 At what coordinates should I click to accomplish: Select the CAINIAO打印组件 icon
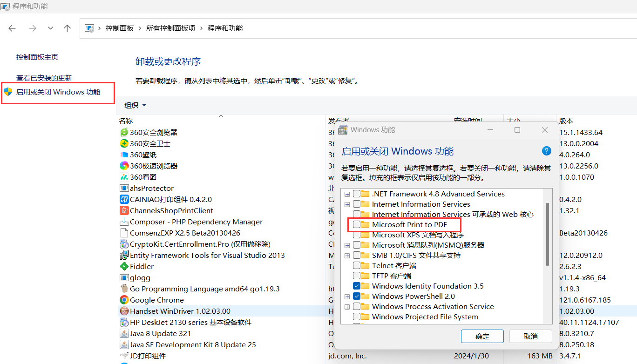point(124,200)
